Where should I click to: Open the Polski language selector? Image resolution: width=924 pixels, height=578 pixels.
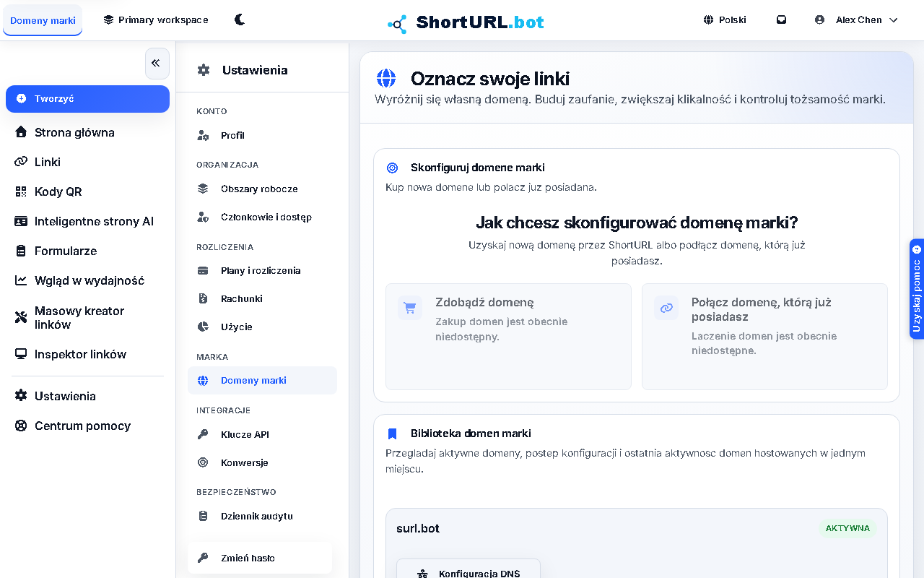(x=725, y=20)
